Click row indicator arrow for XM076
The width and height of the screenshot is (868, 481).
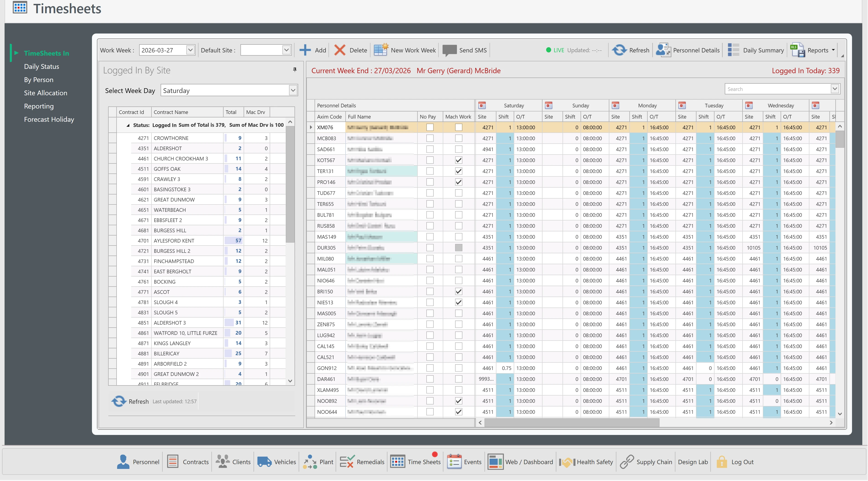coord(311,127)
